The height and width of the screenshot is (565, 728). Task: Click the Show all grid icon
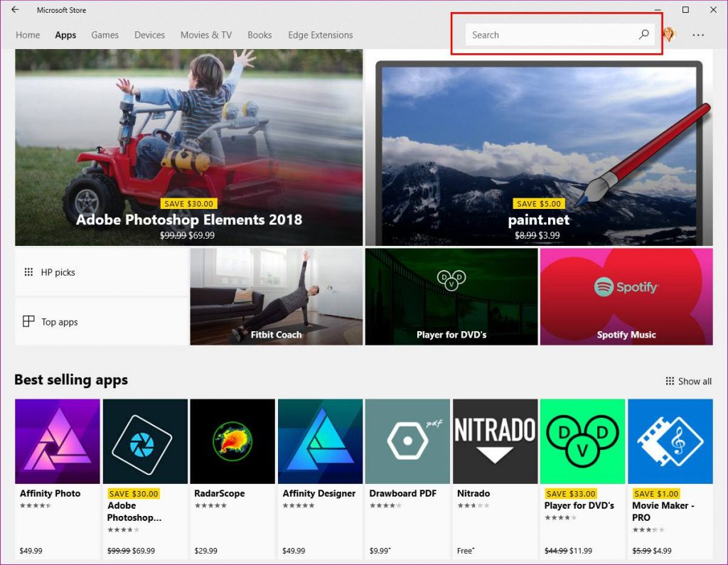(670, 381)
